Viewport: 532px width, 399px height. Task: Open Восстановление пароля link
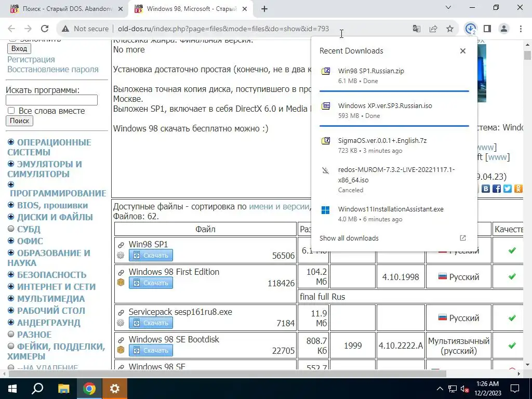[x=53, y=69]
